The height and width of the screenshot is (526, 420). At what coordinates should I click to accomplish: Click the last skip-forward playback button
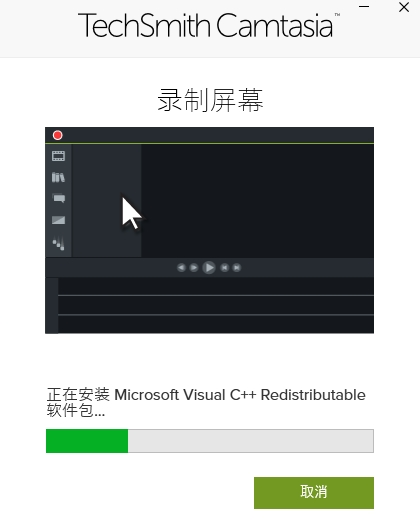coord(237,268)
